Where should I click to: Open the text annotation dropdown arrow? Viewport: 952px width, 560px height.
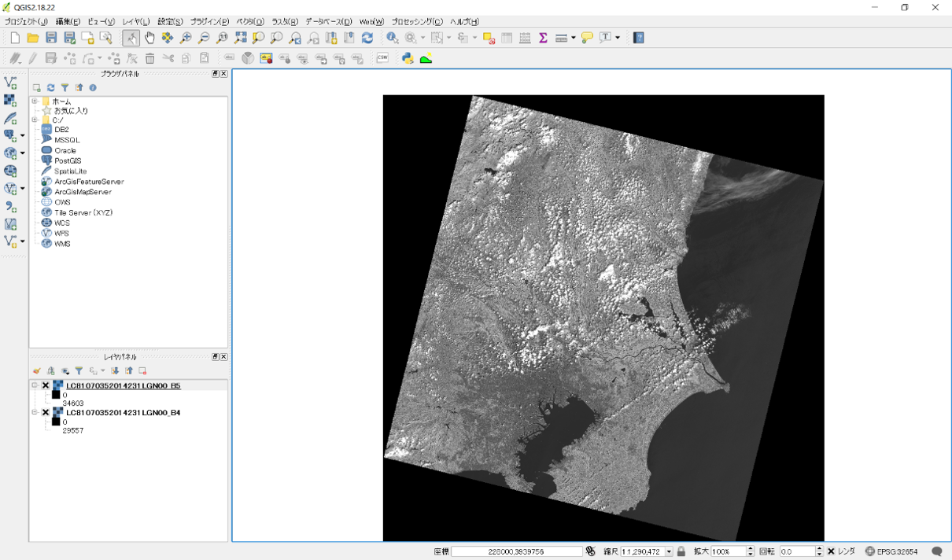pos(618,38)
